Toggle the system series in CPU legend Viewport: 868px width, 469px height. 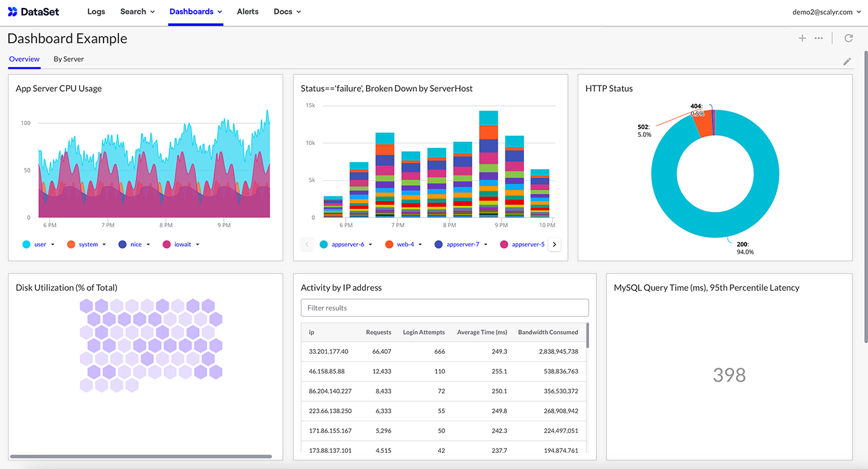88,245
